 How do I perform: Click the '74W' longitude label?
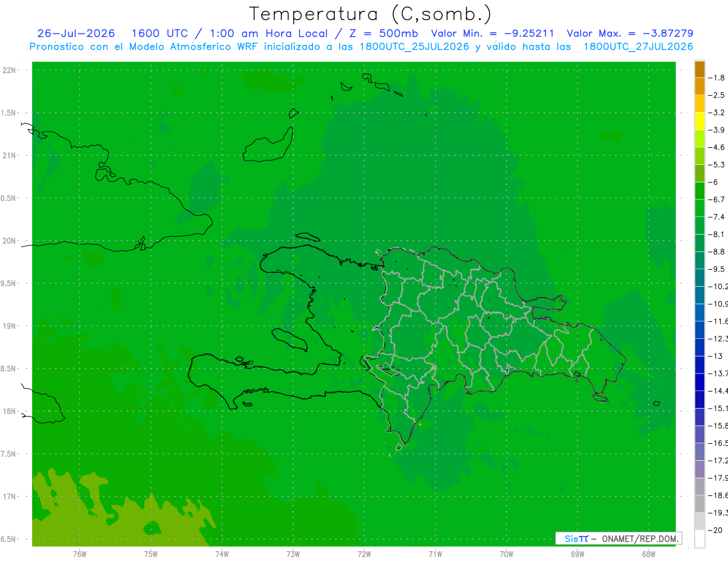(x=222, y=554)
